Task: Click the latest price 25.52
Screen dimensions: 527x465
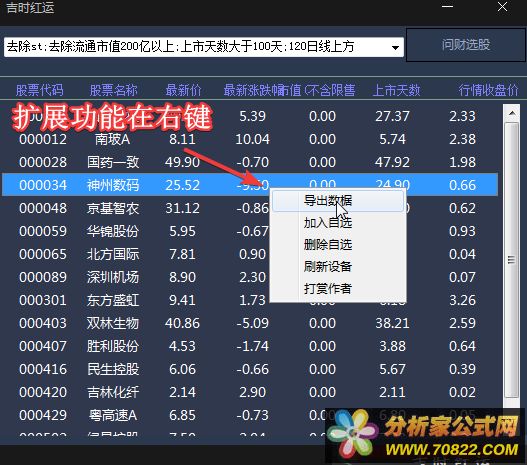Action: (x=183, y=185)
